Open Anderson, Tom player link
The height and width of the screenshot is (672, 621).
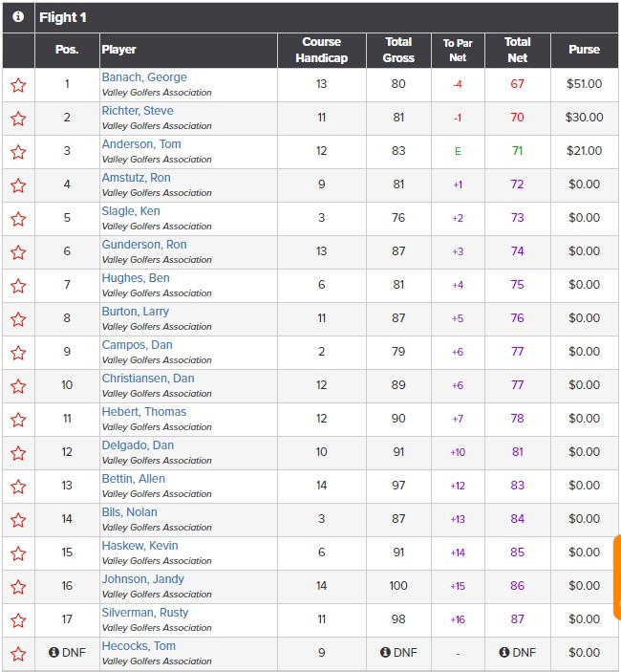click(141, 144)
